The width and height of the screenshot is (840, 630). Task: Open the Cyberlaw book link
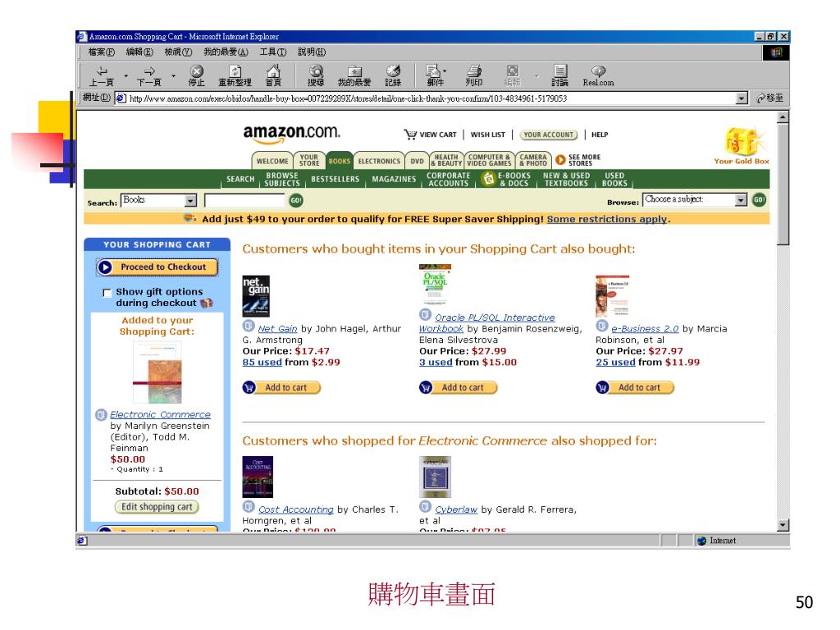(x=456, y=509)
